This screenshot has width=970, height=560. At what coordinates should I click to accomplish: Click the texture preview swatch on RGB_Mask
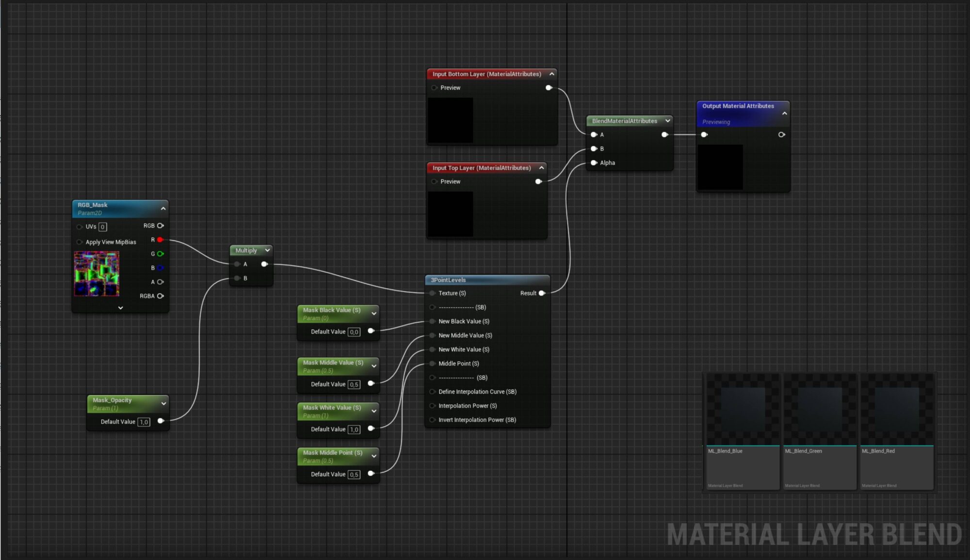tap(97, 274)
